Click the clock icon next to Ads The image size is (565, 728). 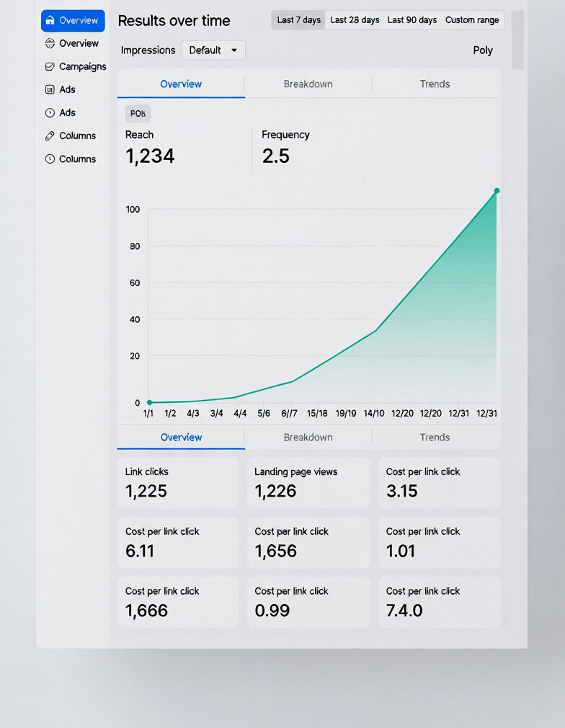click(50, 112)
